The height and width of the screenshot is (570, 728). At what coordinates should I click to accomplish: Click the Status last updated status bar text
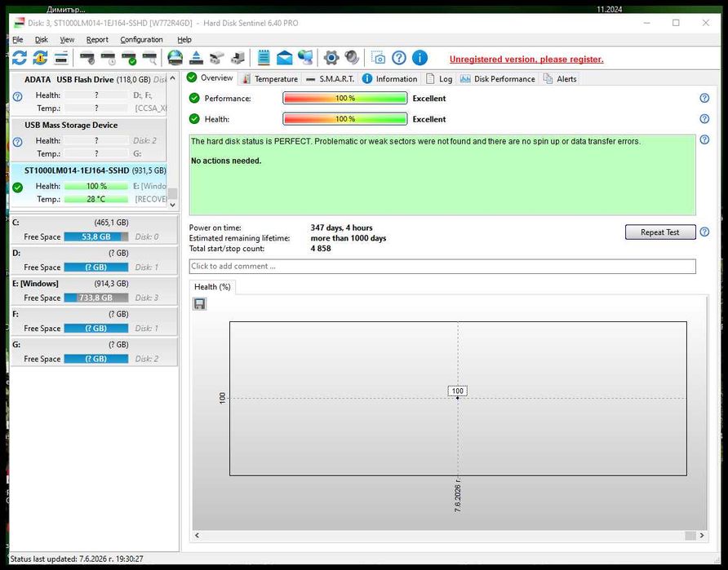point(77,559)
